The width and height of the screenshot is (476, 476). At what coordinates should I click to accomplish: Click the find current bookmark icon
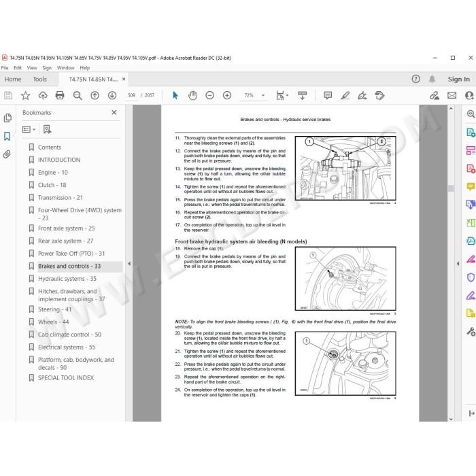(47, 130)
